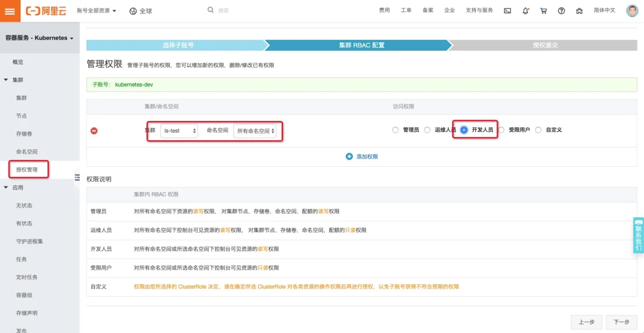Image resolution: width=644 pixels, height=333 pixels.
Task: Collapse the sidebar with the handle icon
Action: (x=77, y=178)
